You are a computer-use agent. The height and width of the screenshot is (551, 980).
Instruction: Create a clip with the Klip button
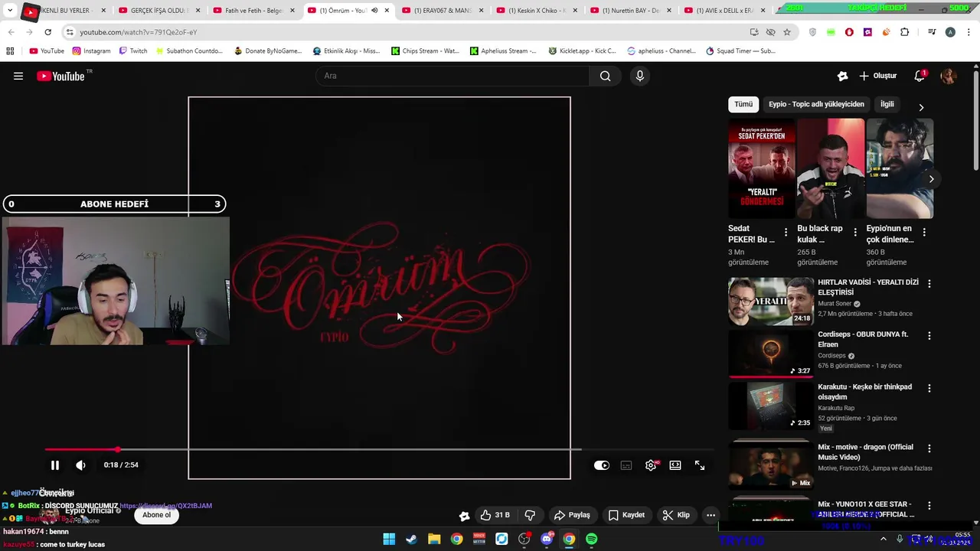point(676,515)
